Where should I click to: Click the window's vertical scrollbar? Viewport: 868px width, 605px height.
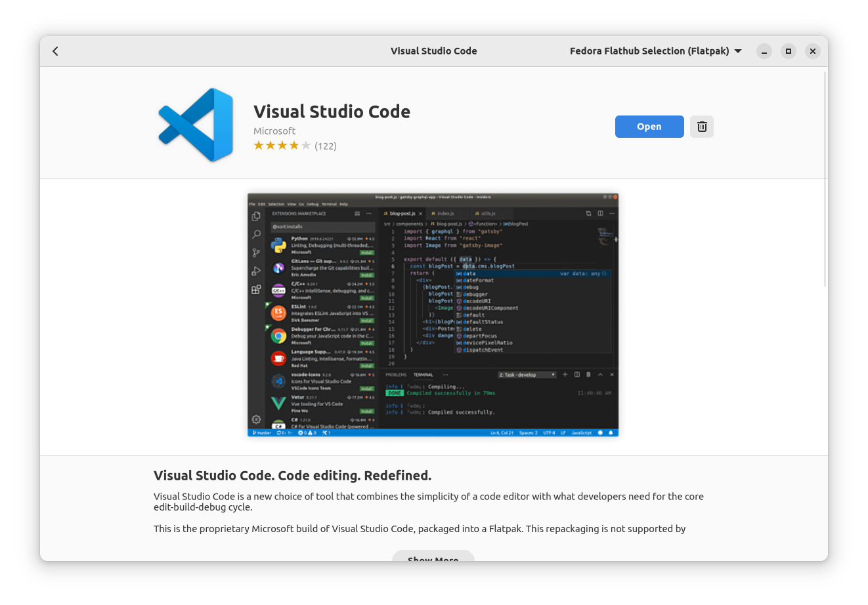click(825, 178)
